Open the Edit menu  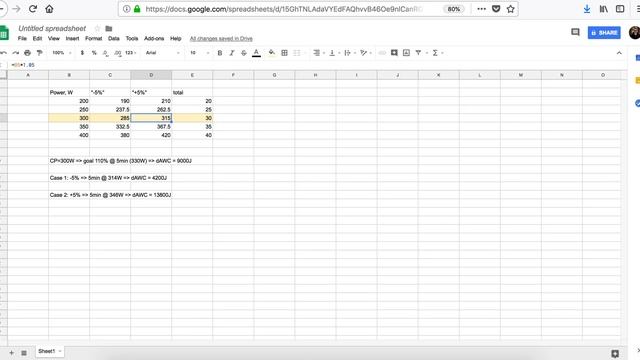pos(37,38)
